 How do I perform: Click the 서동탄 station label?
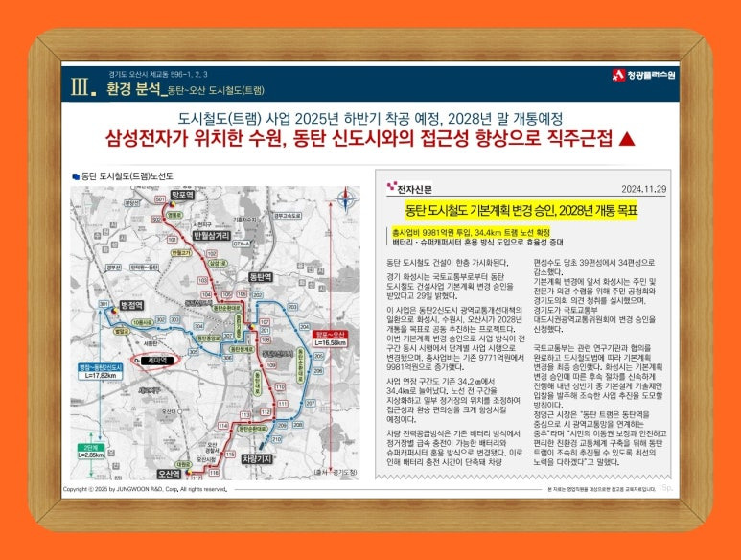click(x=150, y=342)
